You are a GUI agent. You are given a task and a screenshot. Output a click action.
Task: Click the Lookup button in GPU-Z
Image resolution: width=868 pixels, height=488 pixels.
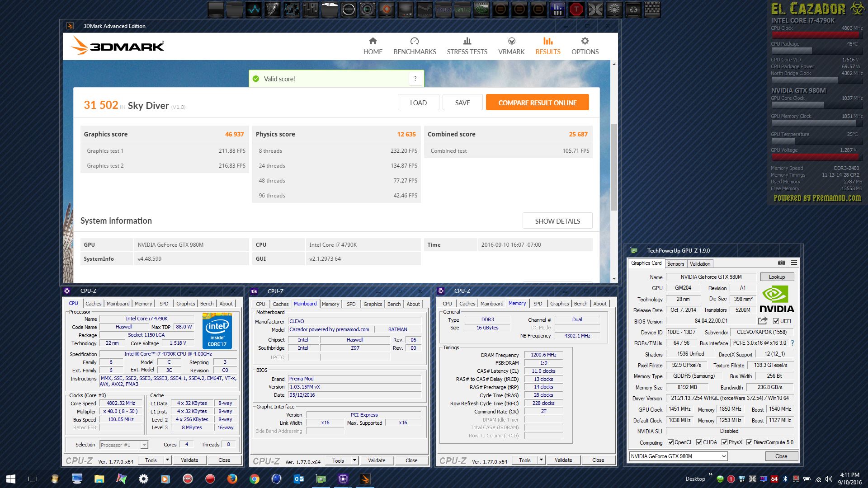(x=777, y=277)
